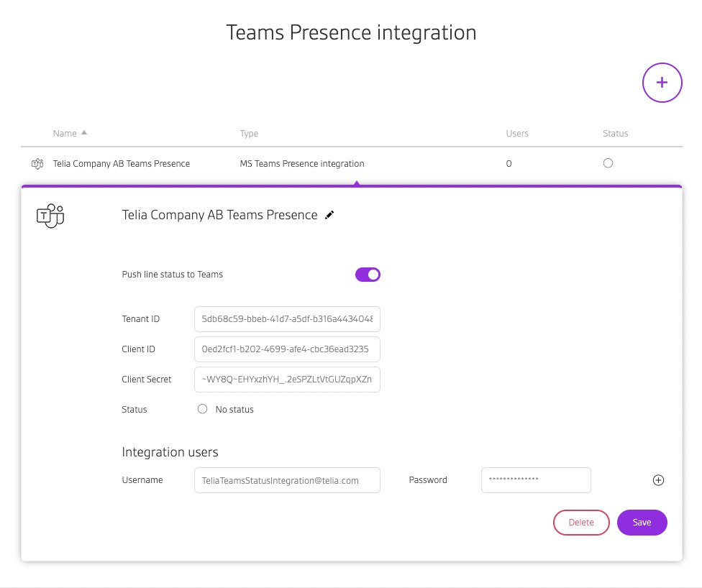Click the status circle in the table row
The height and width of the screenshot is (588, 702).
[608, 163]
